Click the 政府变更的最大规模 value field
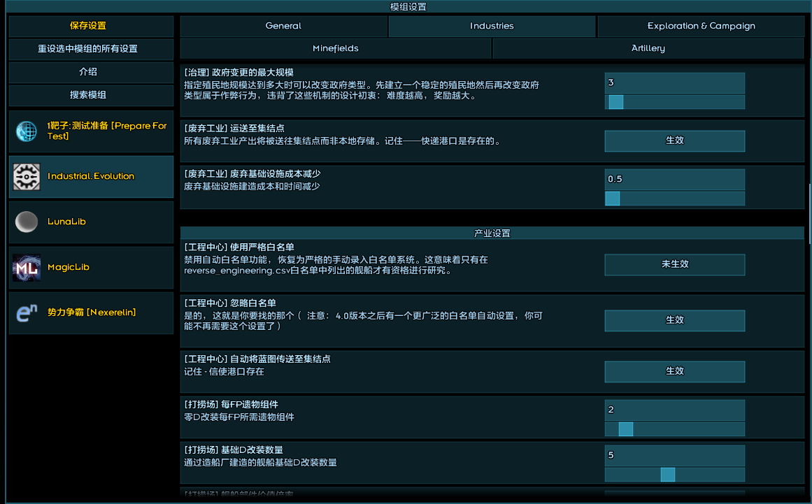 pyautogui.click(x=674, y=82)
